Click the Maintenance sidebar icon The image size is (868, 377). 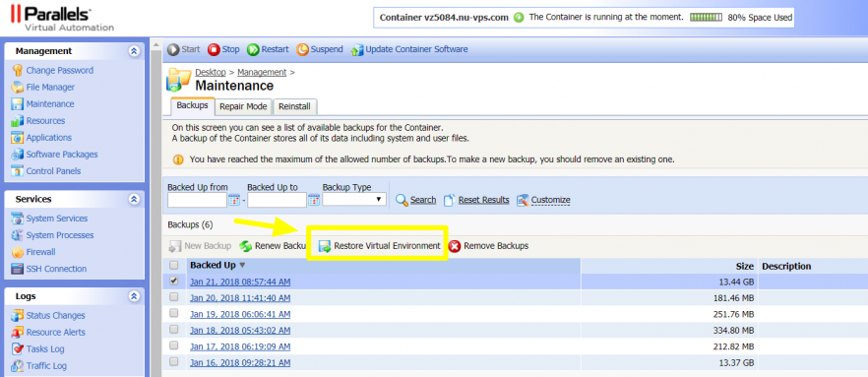(x=17, y=104)
